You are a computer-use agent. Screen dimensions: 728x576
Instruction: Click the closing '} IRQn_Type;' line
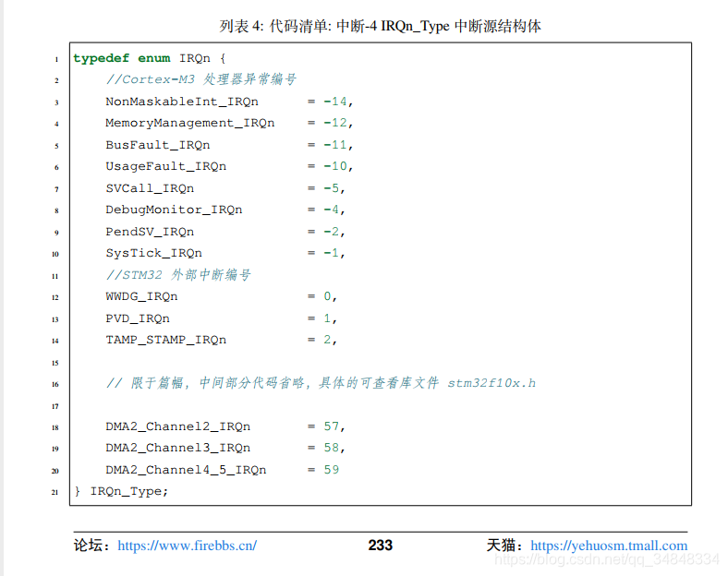click(121, 491)
